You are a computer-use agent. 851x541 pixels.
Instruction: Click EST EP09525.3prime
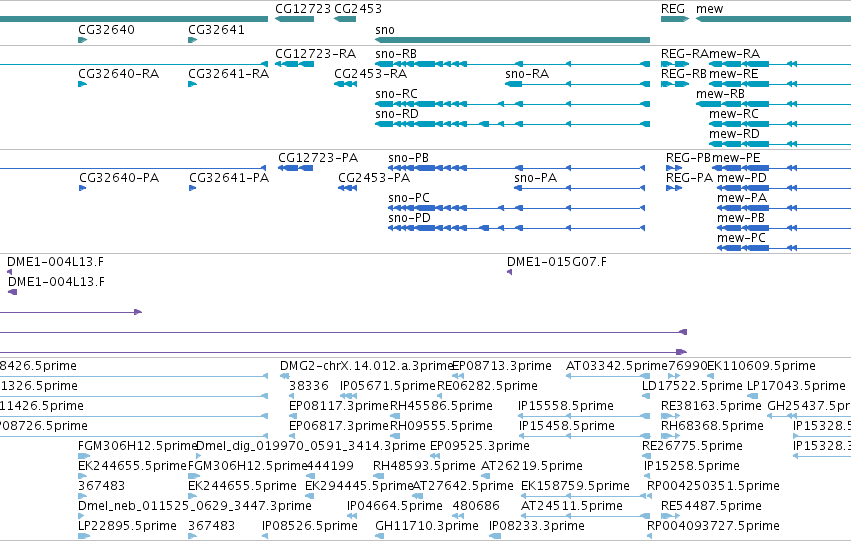tap(480, 446)
